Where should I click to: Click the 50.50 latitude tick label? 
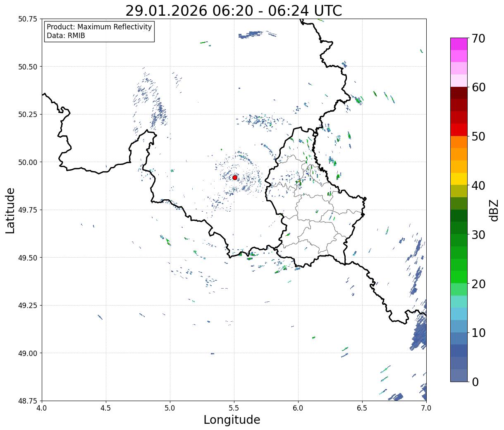point(28,67)
